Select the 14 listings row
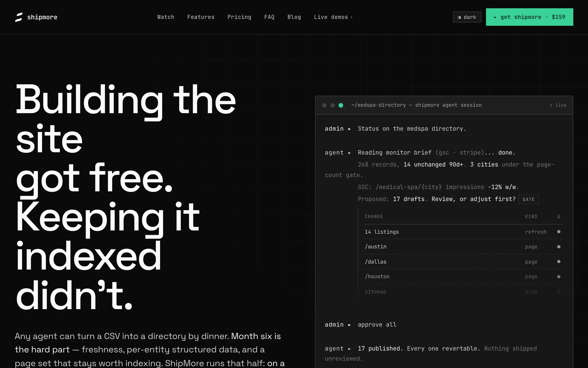Viewport: 588px width, 368px height. (464, 232)
